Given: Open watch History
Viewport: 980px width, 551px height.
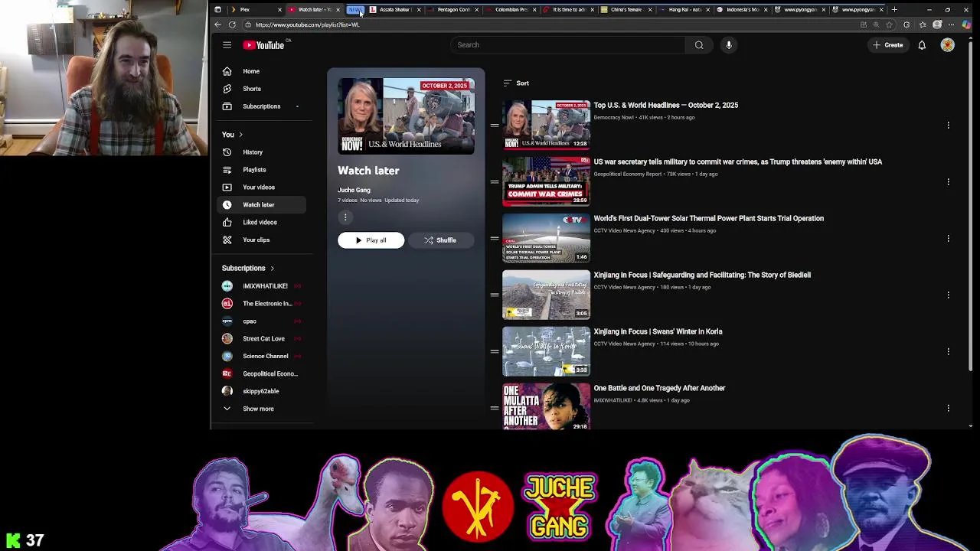Looking at the screenshot, I should (x=260, y=152).
